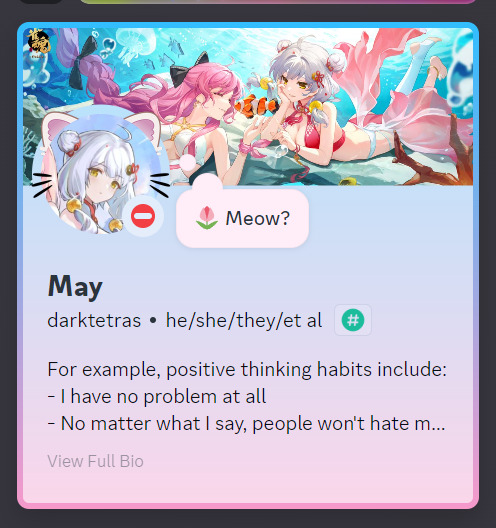Click the small thought bubble dot above status
The image size is (496, 528).
[188, 162]
